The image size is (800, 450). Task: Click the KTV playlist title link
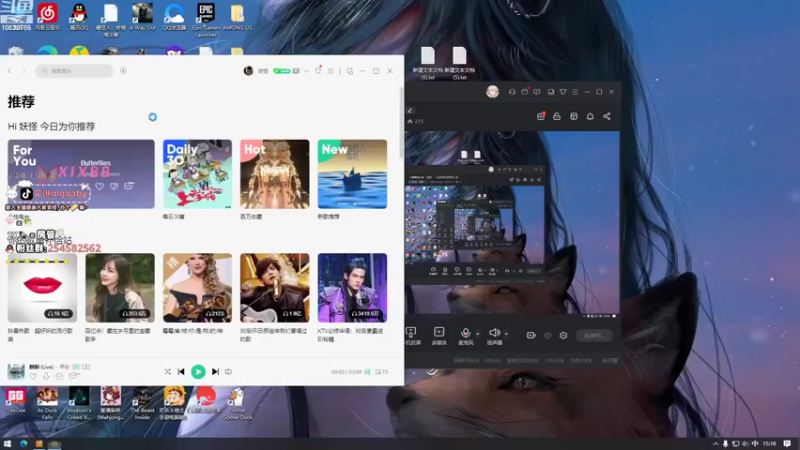point(350,335)
